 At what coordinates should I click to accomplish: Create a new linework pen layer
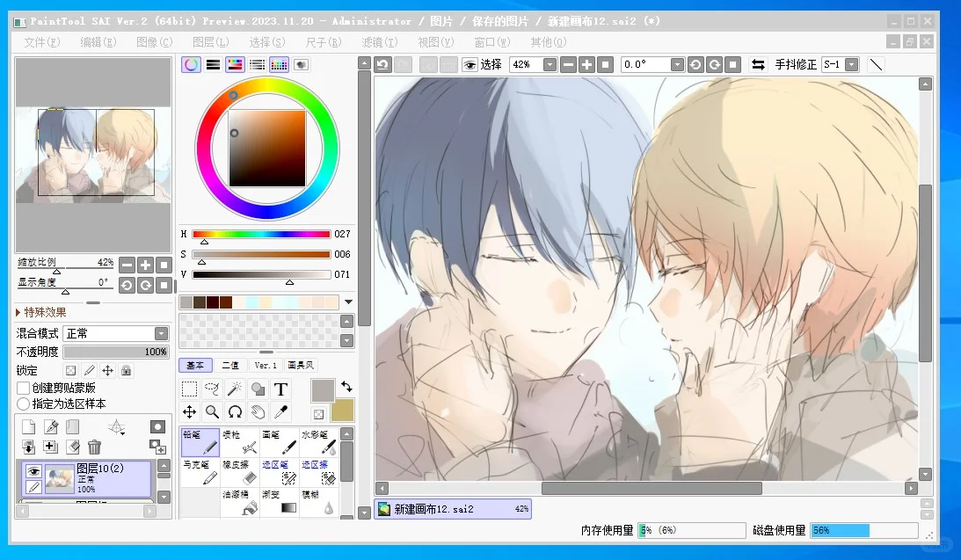coord(51,427)
